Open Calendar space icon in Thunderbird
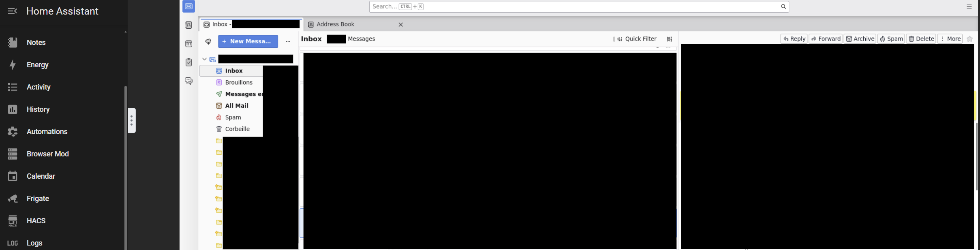Screen dimensions: 980x250 pyautogui.click(x=189, y=44)
